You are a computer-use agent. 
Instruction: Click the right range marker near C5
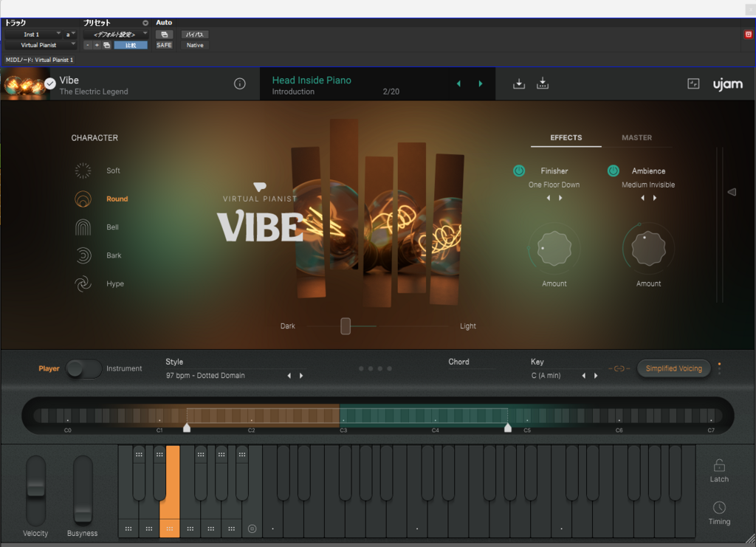click(508, 427)
